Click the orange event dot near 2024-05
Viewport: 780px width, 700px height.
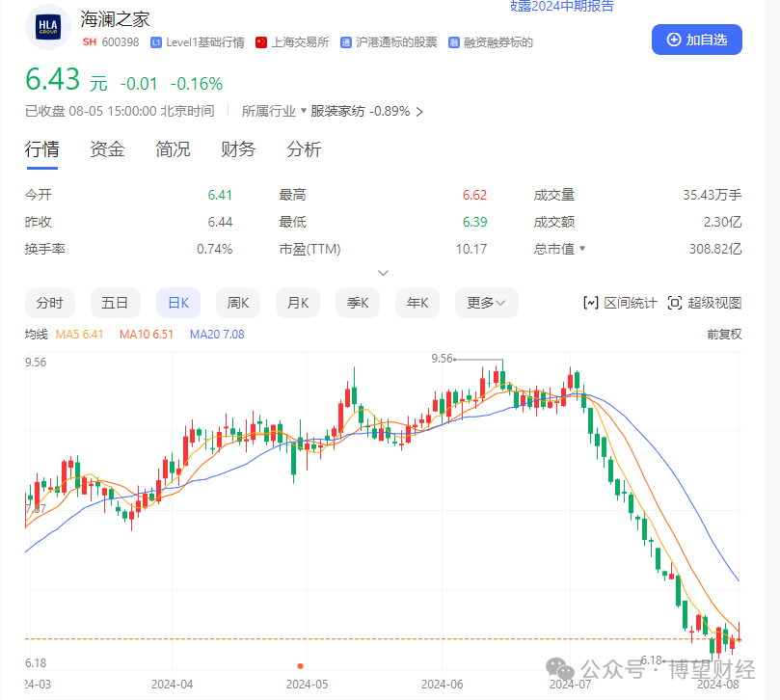click(300, 665)
